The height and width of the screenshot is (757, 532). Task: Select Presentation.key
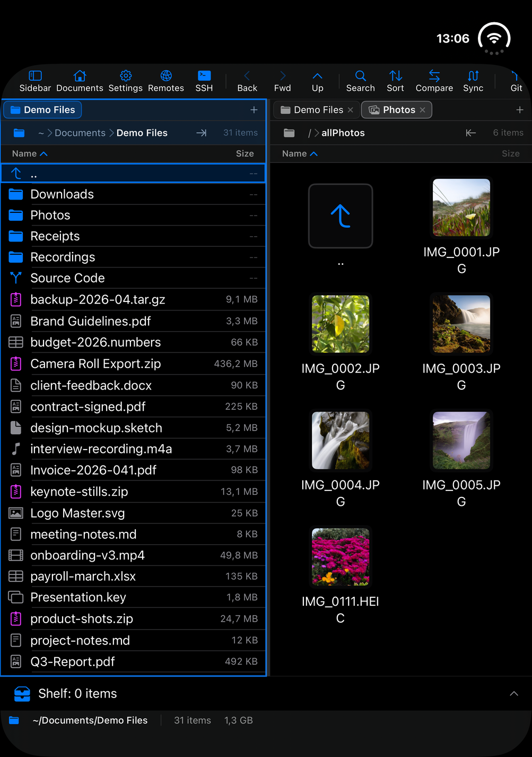pos(133,598)
